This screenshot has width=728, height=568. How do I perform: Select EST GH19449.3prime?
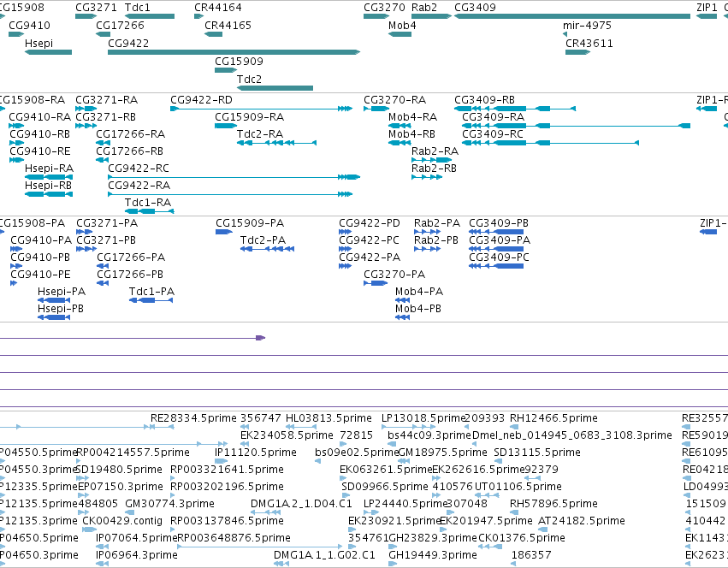(x=432, y=555)
